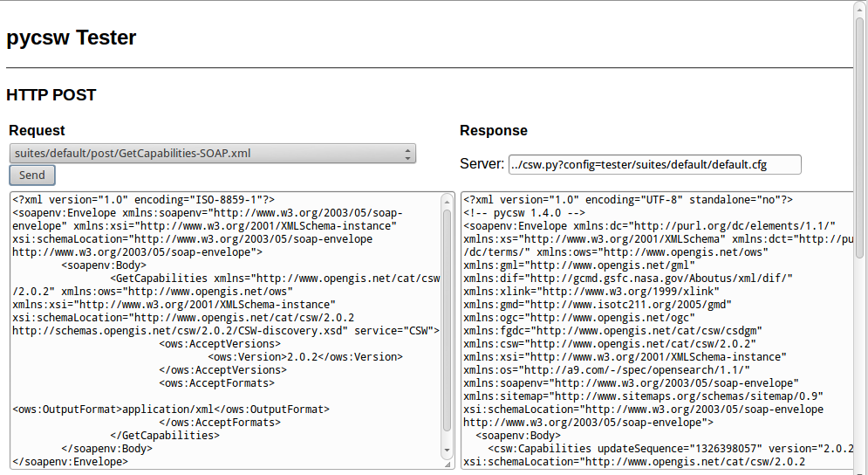Click inside the Request XML textarea
868x475 pixels.
[226, 330]
